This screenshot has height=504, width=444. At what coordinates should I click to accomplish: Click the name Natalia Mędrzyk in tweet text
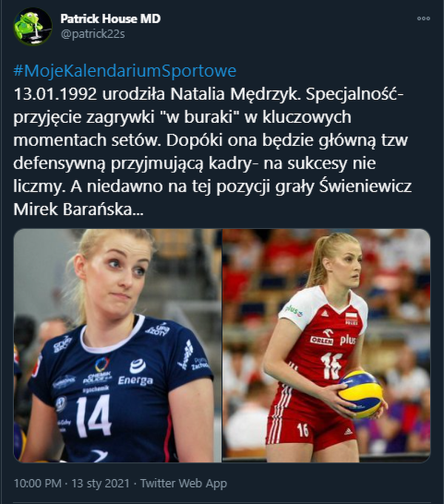click(x=235, y=94)
